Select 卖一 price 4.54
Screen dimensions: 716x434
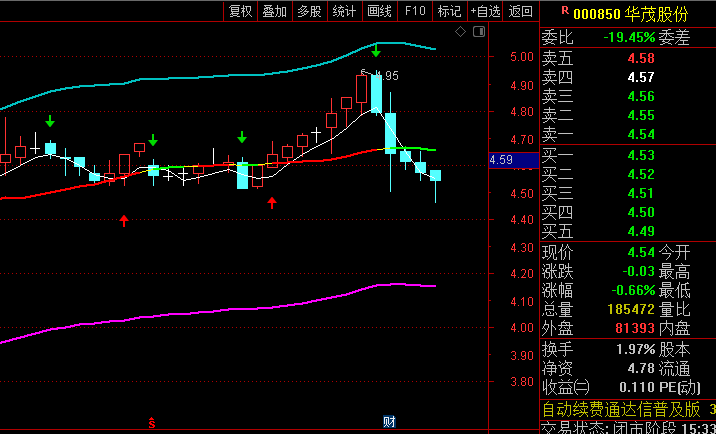coord(641,134)
